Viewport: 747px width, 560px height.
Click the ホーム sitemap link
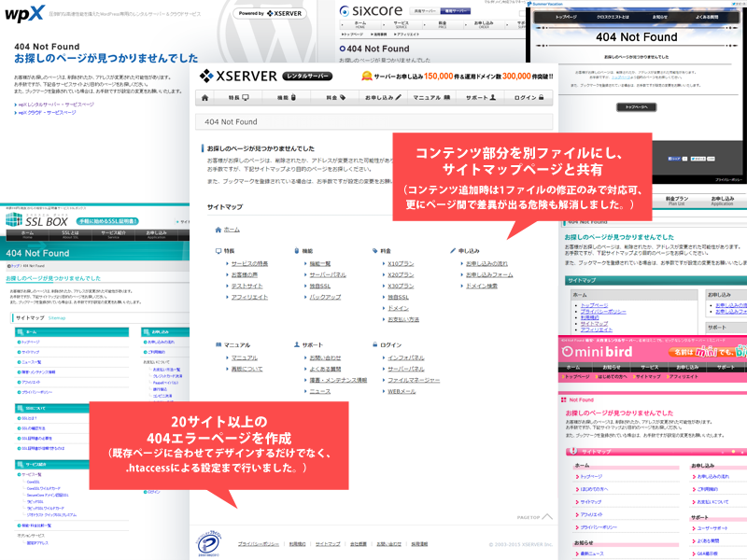(x=232, y=229)
